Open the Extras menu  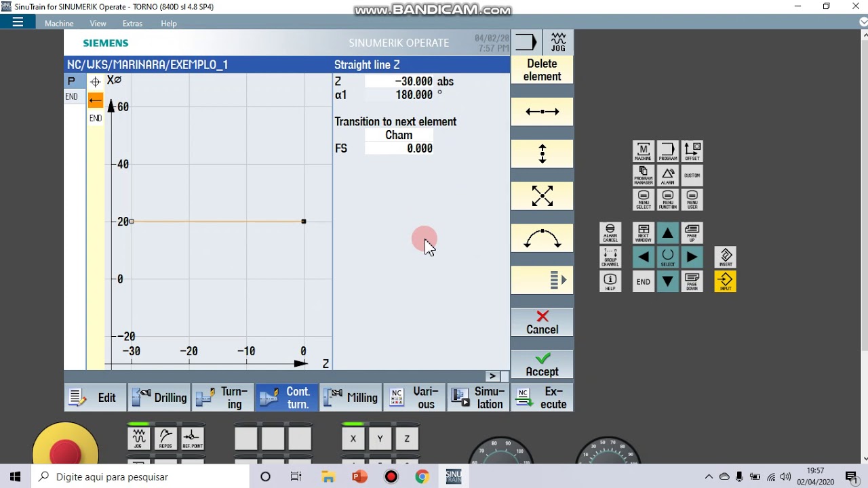pos(132,23)
